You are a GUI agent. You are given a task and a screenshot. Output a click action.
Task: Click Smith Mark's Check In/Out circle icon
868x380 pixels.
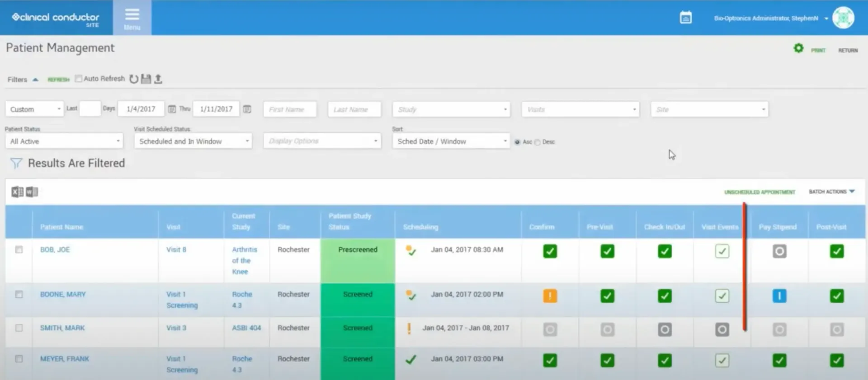(665, 329)
